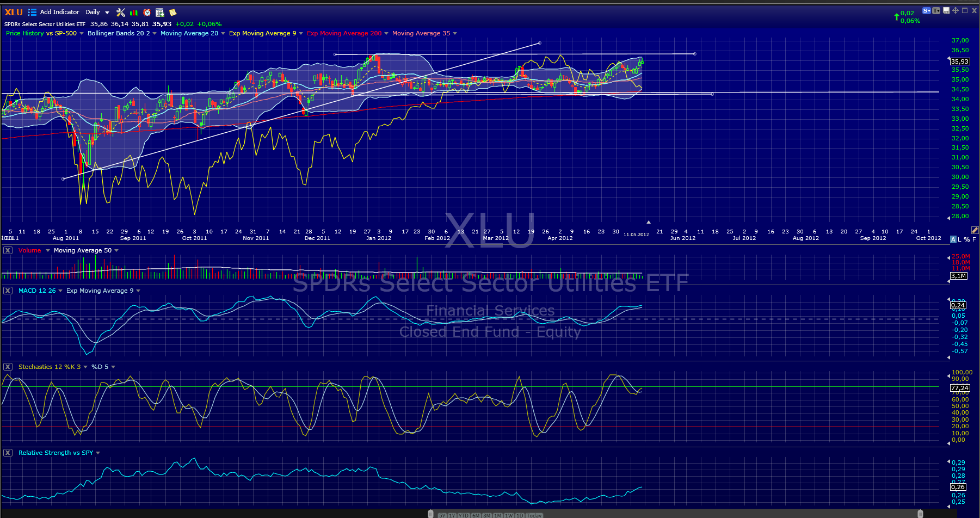Screen dimensions: 980x518
Task: Grab the left timeline range handle
Action: click(x=430, y=514)
